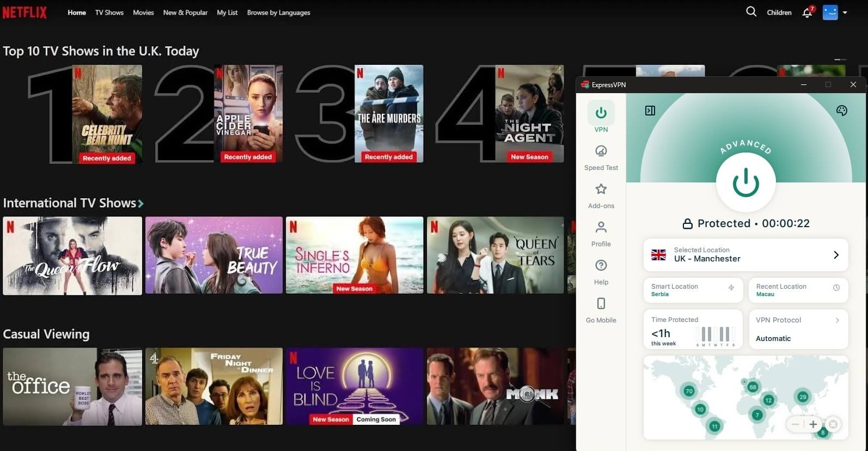Screen dimensions: 868x451
Task: Click Casual Viewing row heading
Action: point(46,334)
